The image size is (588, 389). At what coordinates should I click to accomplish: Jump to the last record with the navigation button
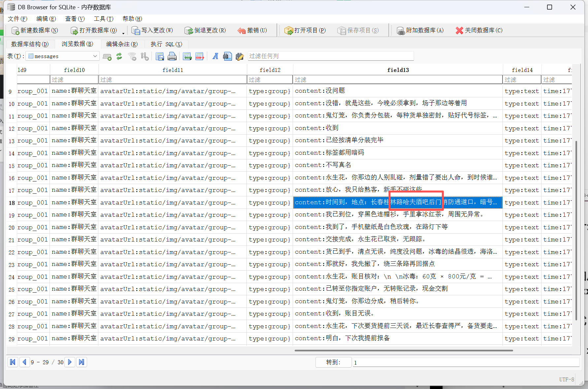(82, 362)
